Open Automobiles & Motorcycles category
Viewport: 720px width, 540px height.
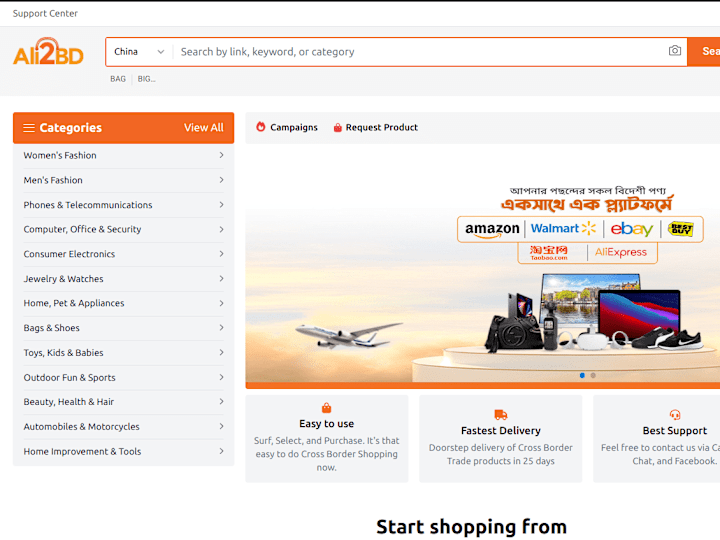tap(123, 427)
